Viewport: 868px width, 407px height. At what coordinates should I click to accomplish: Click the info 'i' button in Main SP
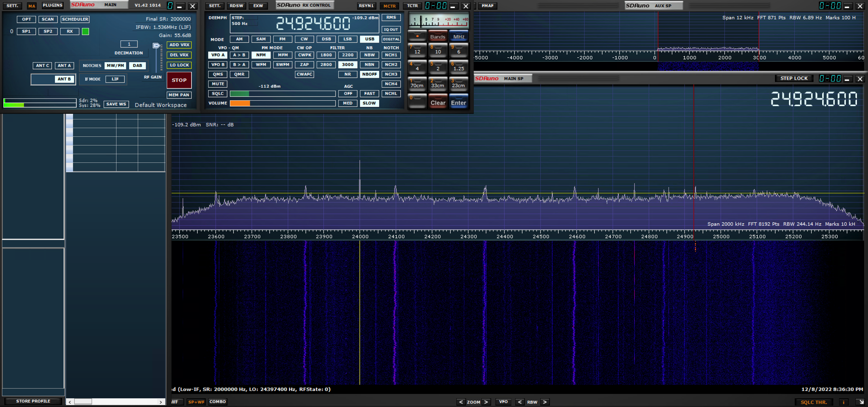click(x=843, y=402)
